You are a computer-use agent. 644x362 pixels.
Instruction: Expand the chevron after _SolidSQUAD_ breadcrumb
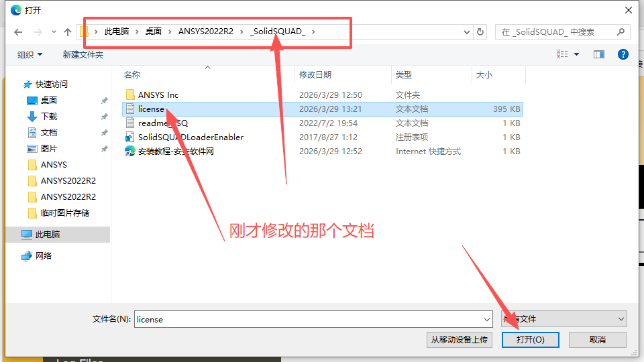point(313,32)
